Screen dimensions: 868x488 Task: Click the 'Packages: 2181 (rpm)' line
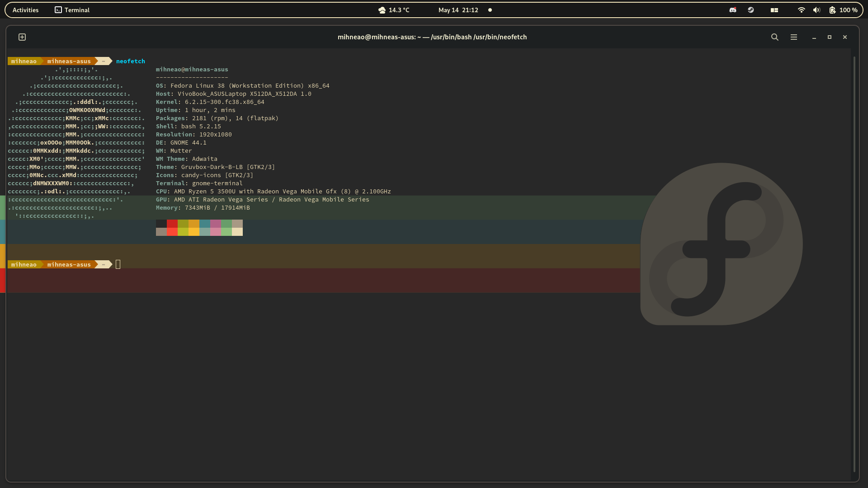click(x=217, y=118)
